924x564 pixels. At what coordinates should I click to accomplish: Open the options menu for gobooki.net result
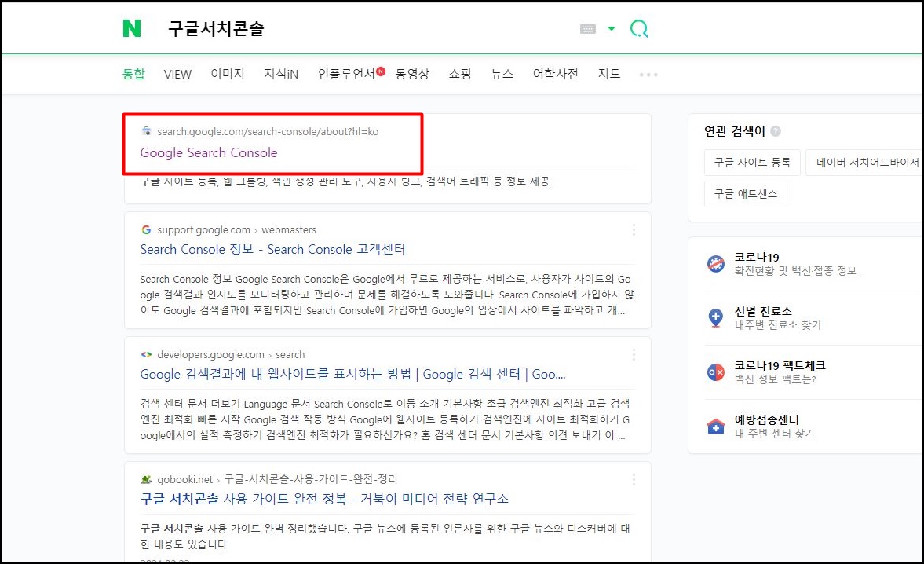[x=634, y=480]
